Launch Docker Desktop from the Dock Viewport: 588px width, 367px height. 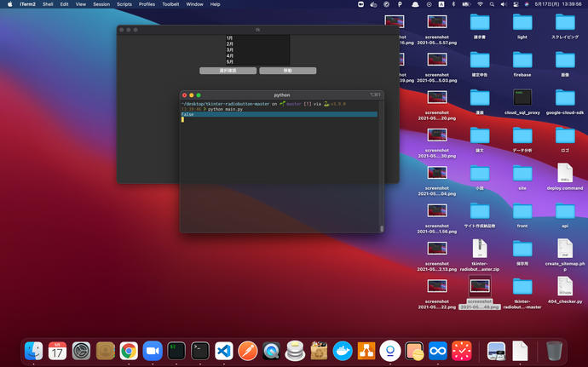pyautogui.click(x=343, y=352)
